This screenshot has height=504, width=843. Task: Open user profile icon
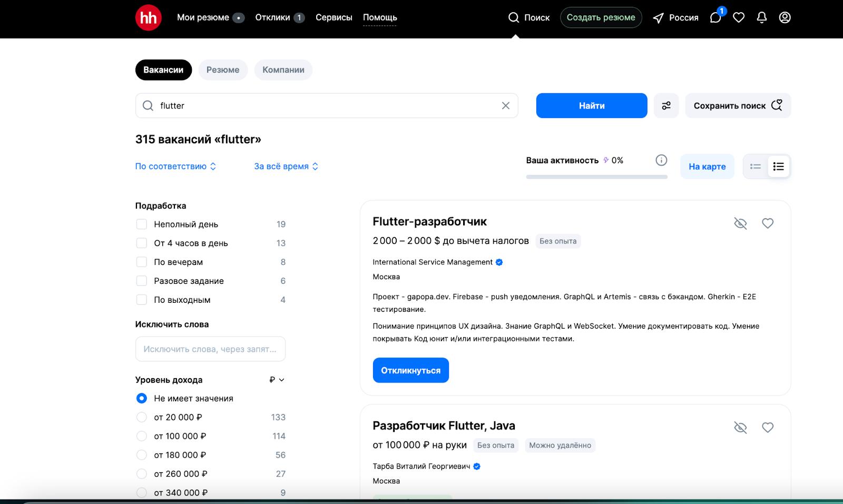coord(785,18)
